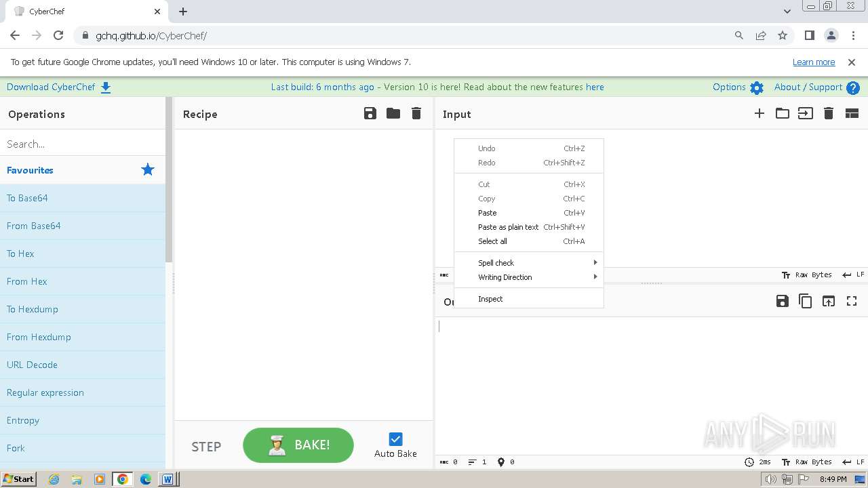Reload the page with the refresh icon
This screenshot has width=868, height=488.
[58, 35]
